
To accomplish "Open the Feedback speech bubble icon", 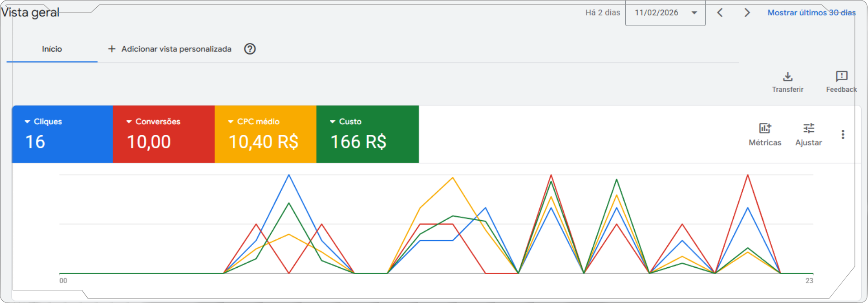I will (841, 76).
